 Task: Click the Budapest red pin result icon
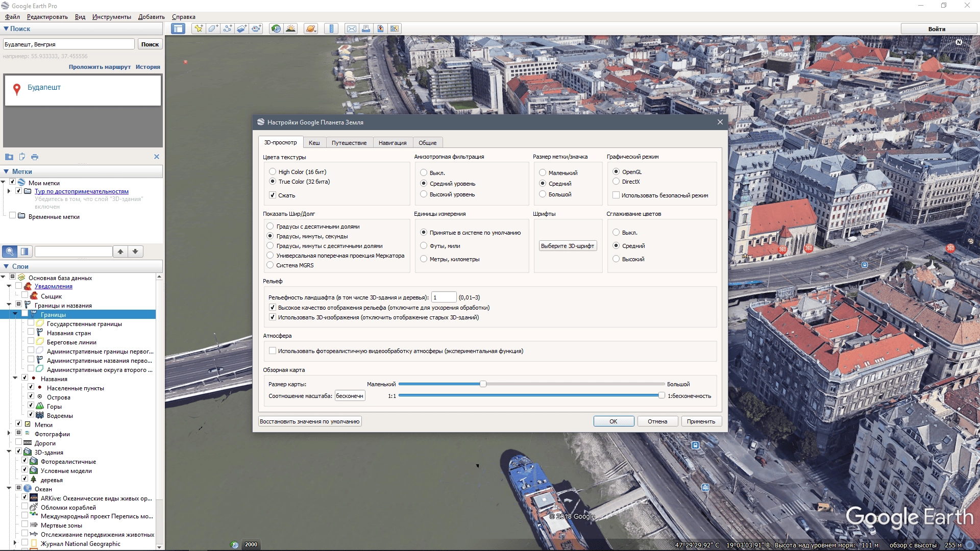coord(17,89)
